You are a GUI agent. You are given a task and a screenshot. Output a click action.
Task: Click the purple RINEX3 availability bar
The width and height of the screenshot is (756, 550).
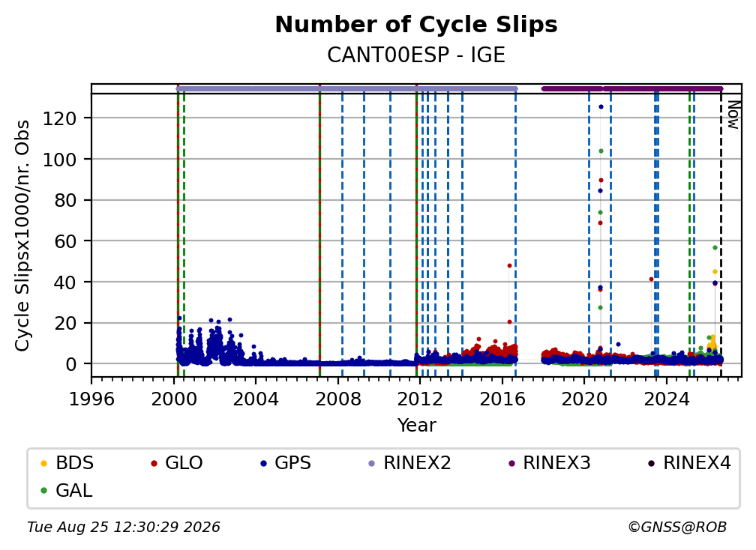coord(632,88)
